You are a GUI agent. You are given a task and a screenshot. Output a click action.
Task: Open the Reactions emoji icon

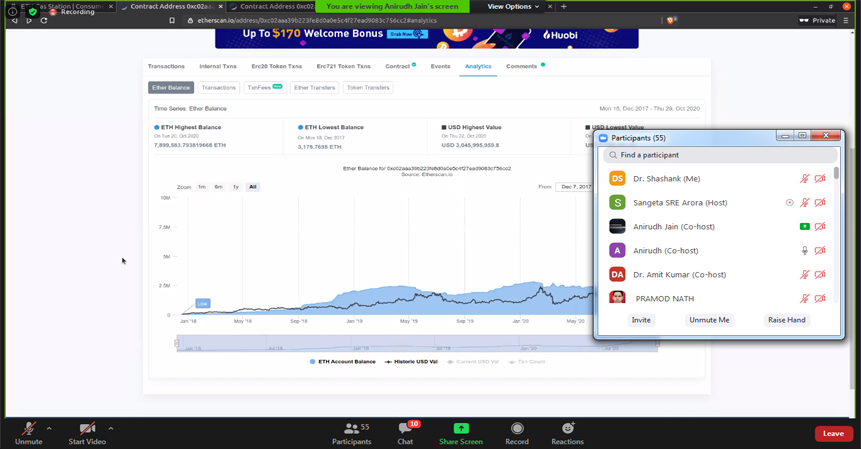pyautogui.click(x=567, y=428)
